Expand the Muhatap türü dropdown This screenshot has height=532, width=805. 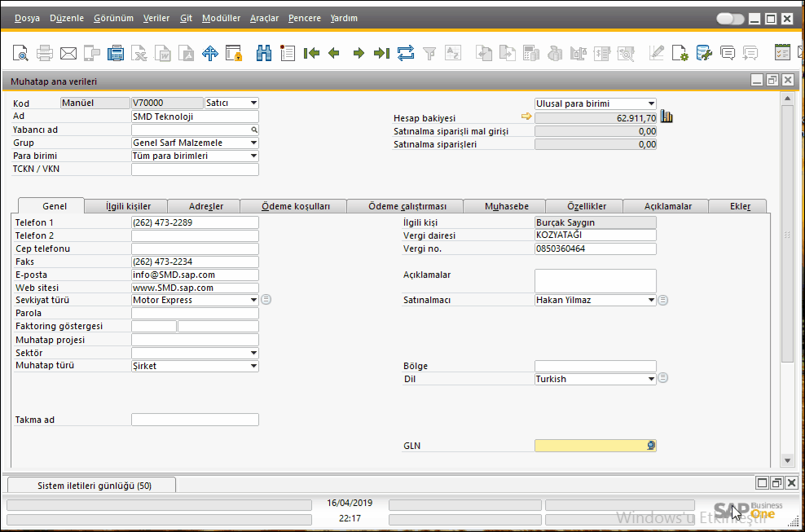pos(253,366)
